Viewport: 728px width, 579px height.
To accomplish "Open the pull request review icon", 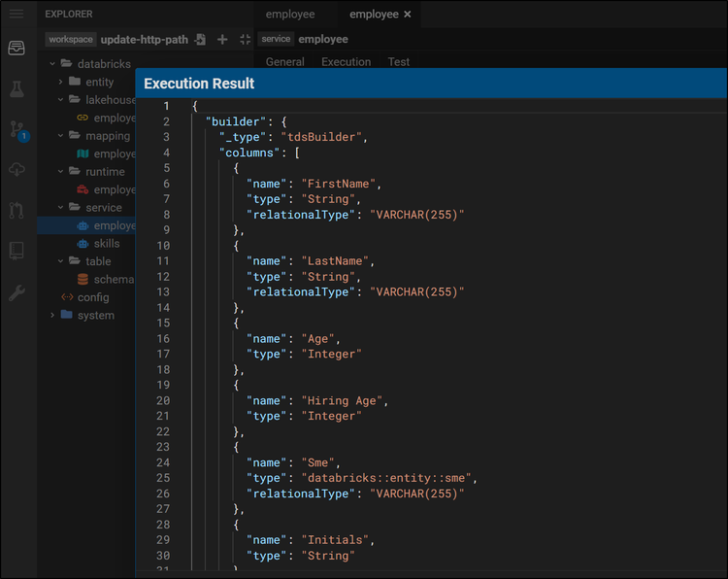I will pos(17,210).
